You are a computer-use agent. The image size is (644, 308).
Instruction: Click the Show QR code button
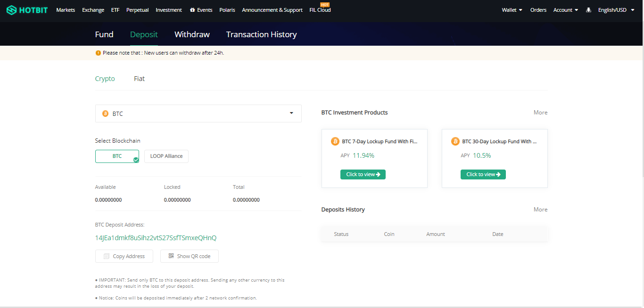point(190,256)
